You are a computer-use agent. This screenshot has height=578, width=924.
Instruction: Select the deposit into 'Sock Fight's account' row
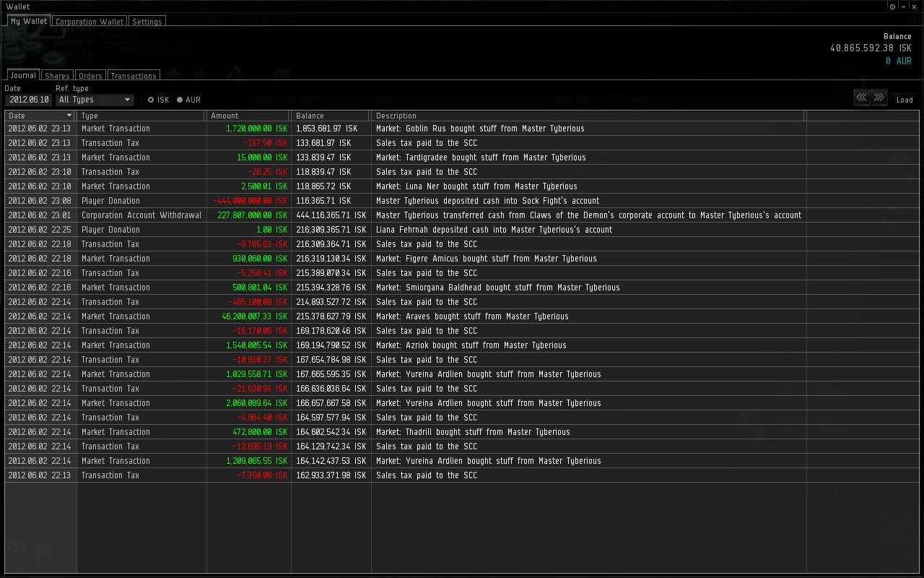[462, 201]
